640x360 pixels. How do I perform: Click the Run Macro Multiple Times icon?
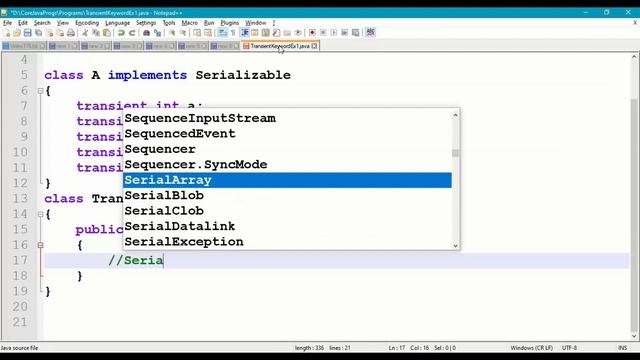344,33
